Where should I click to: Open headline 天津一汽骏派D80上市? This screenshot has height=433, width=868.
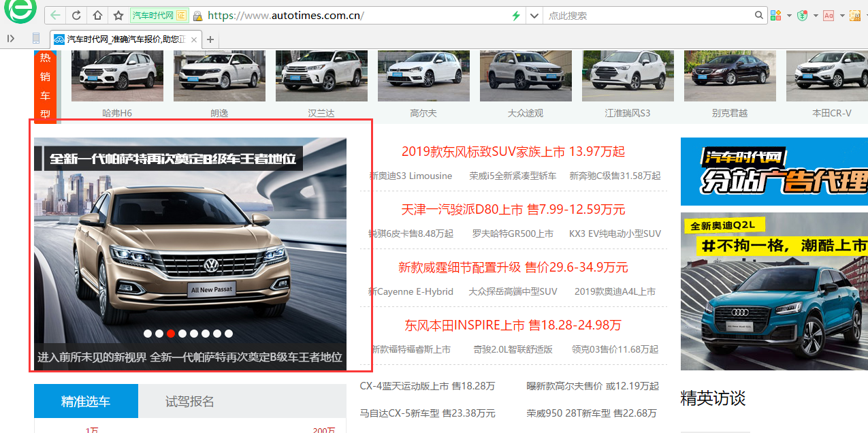(513, 209)
